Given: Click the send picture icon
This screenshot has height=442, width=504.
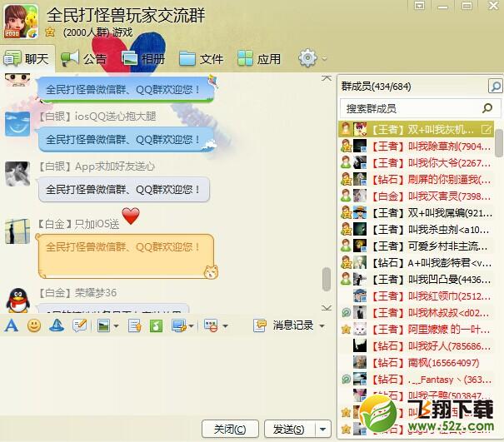Looking at the screenshot, I should pyautogui.click(x=103, y=325).
